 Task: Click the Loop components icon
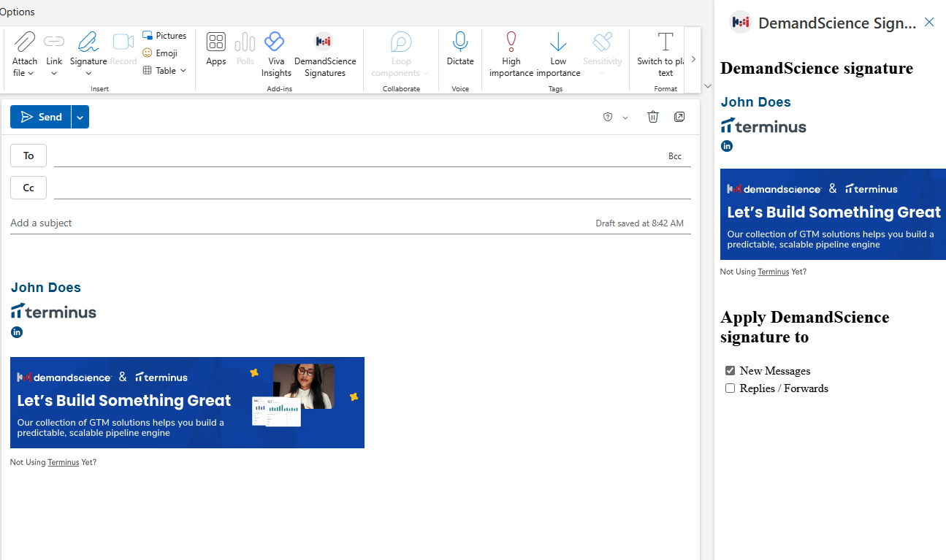[401, 42]
